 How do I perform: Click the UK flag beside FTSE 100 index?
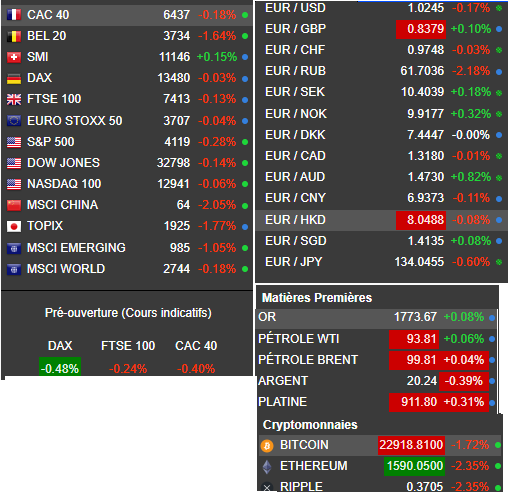pyautogui.click(x=14, y=99)
